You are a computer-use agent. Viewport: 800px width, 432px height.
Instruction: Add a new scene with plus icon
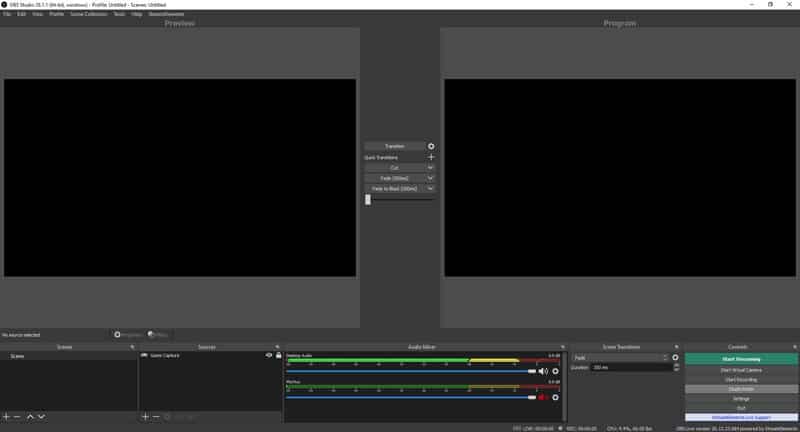point(6,417)
